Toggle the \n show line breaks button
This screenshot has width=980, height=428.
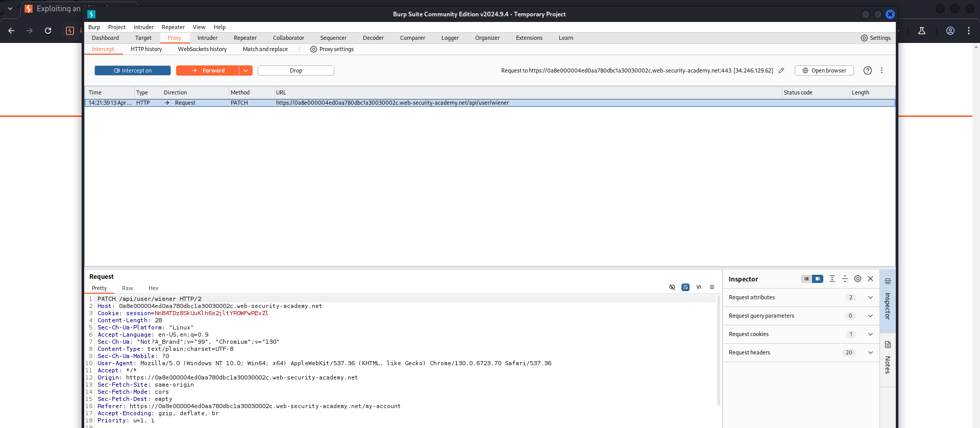(x=699, y=287)
